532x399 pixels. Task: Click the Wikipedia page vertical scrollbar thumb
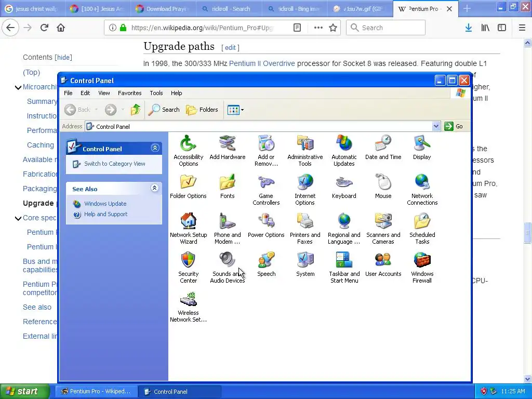[x=527, y=232]
